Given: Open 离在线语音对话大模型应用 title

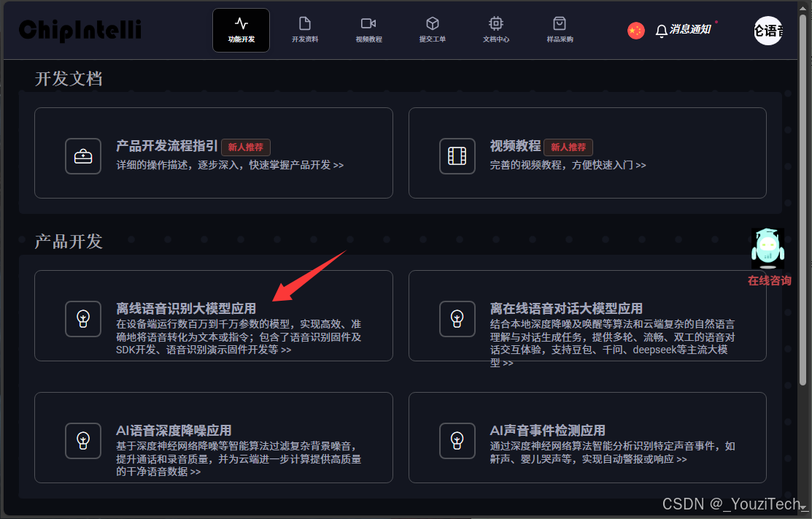Looking at the screenshot, I should coord(566,309).
